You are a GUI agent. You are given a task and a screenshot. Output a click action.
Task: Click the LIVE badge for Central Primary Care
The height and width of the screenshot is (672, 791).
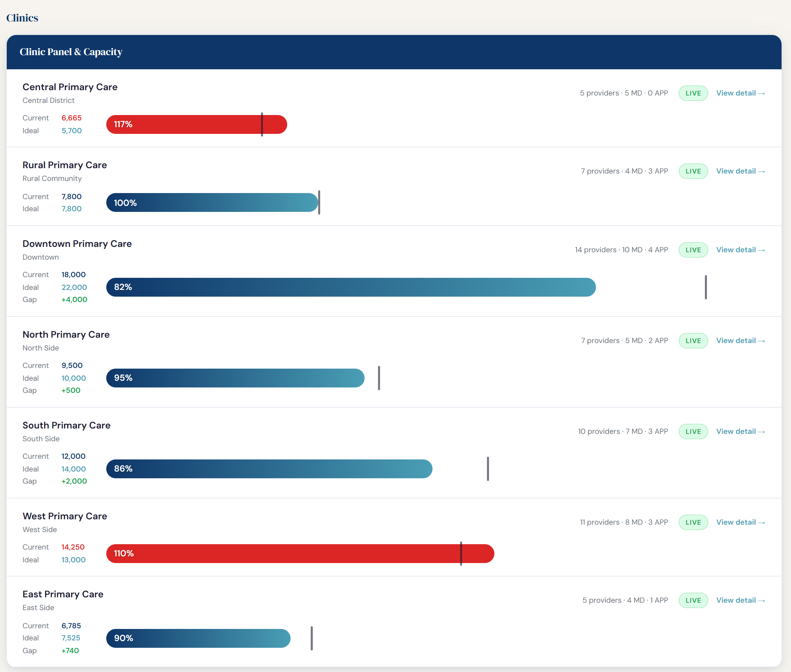coord(693,94)
